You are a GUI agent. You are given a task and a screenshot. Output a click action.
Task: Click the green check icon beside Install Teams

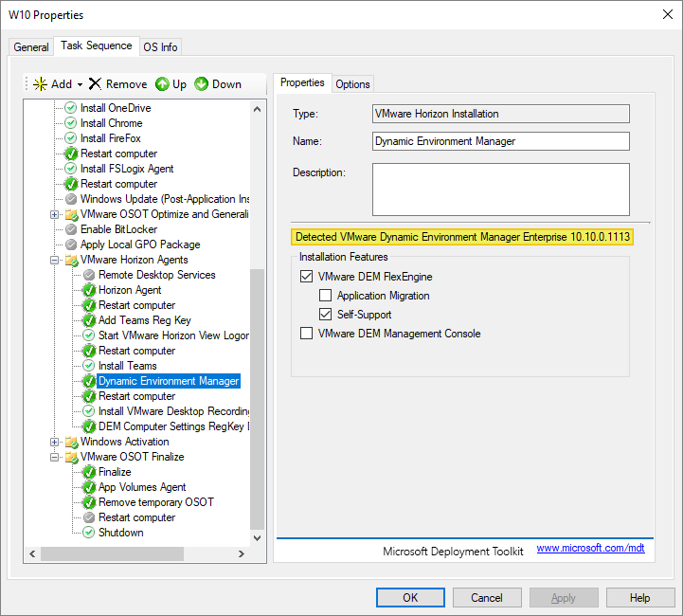point(89,366)
